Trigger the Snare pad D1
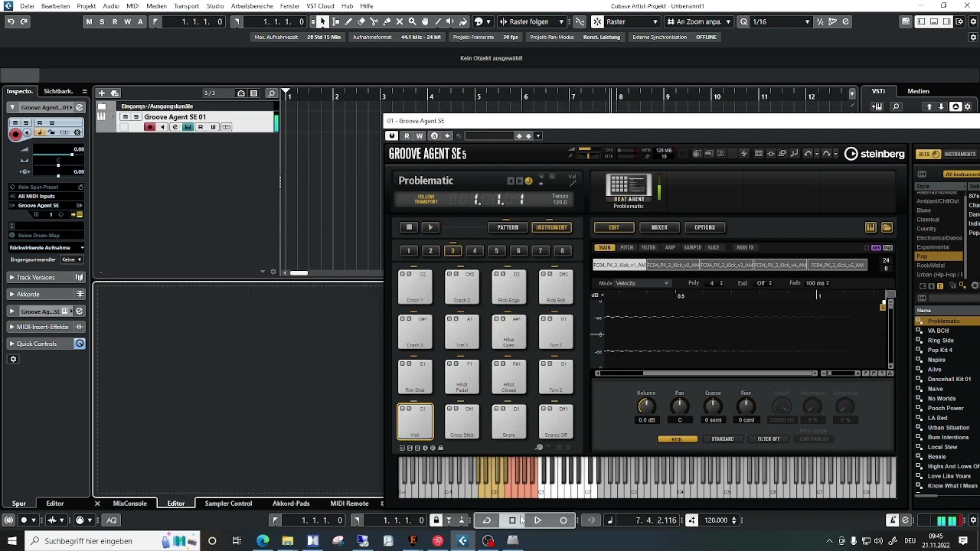 509,422
